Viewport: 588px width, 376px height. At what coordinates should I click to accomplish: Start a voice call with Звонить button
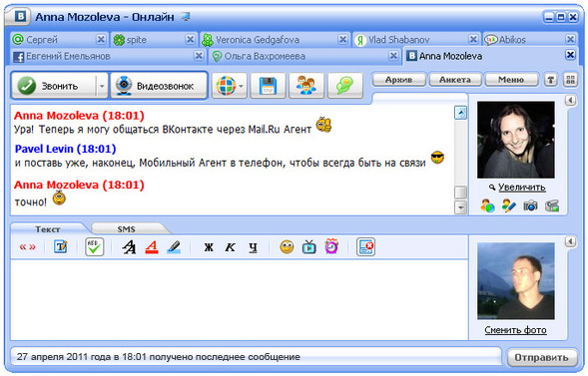(x=54, y=86)
